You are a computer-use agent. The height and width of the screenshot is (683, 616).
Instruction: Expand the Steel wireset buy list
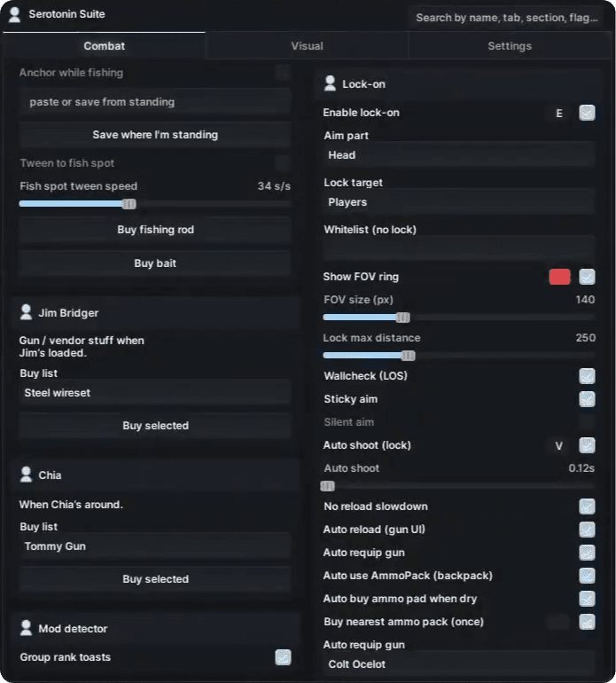(x=155, y=393)
